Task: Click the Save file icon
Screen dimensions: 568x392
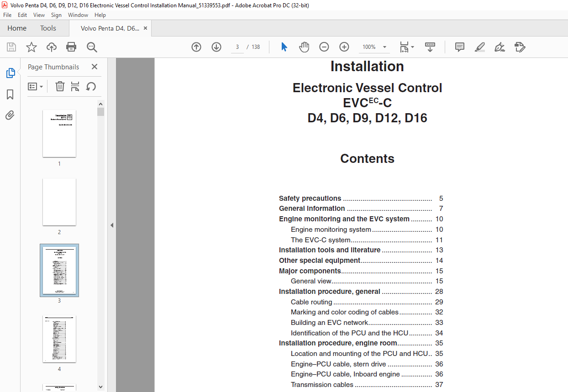Action: pos(11,47)
